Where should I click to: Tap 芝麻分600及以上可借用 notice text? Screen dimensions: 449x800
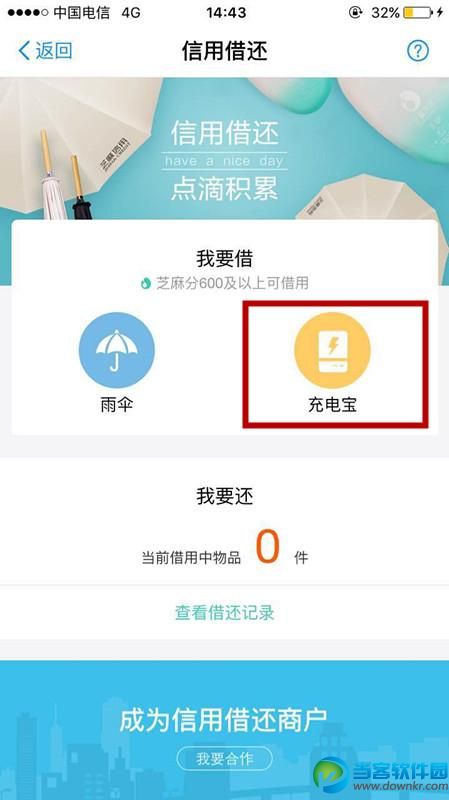232,283
